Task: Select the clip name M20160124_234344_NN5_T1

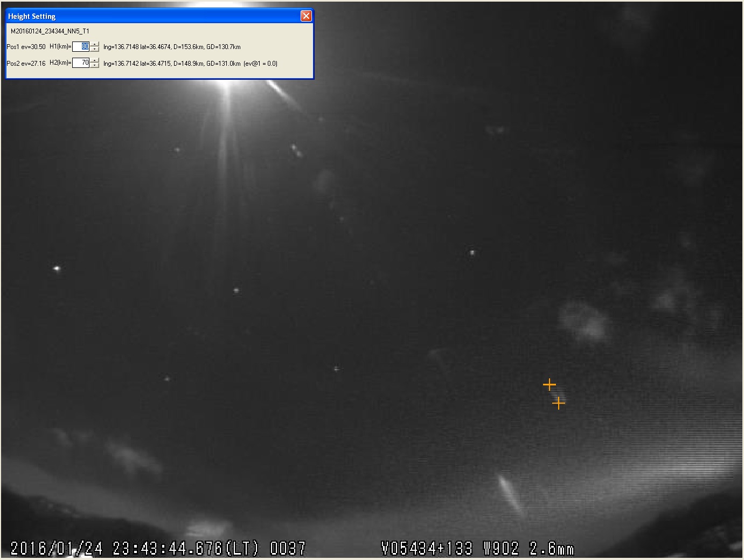Action: coord(50,31)
